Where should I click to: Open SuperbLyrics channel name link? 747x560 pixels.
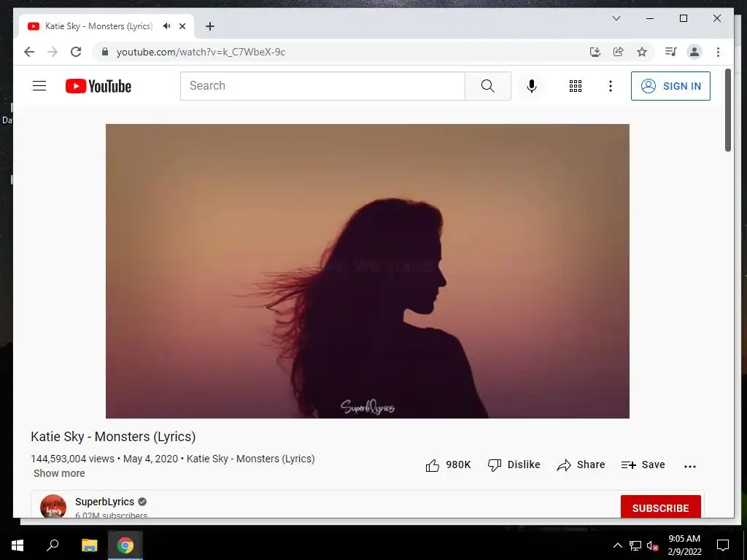click(104, 502)
